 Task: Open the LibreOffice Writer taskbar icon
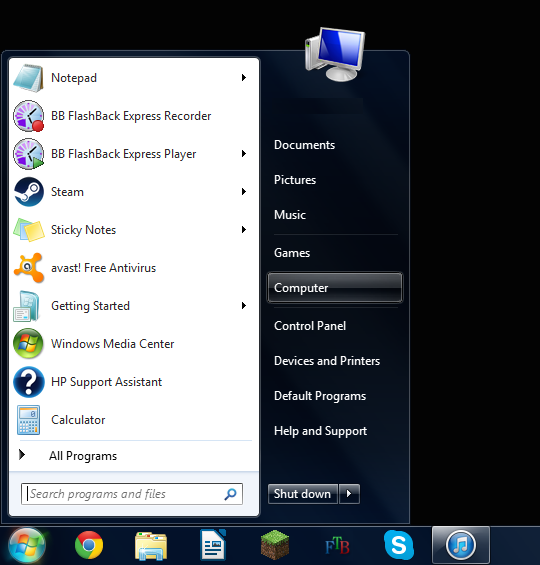(213, 545)
